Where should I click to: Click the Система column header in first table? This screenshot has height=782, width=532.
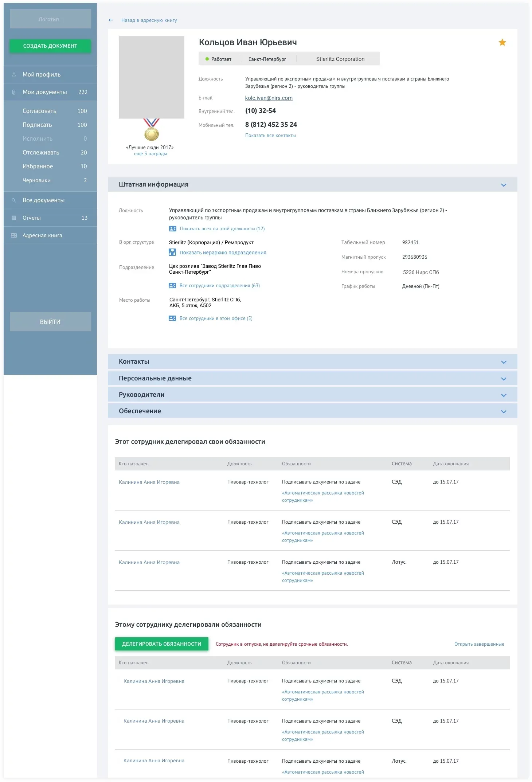pos(402,464)
